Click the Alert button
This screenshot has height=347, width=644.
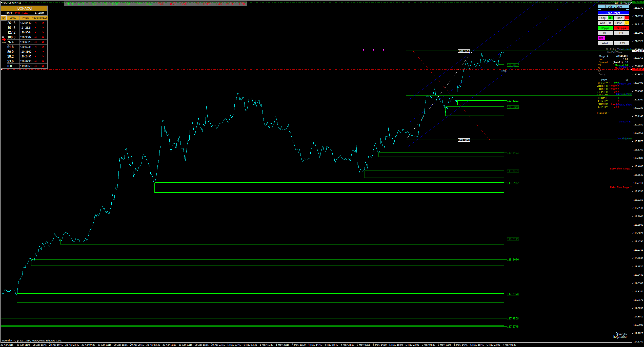point(605,43)
